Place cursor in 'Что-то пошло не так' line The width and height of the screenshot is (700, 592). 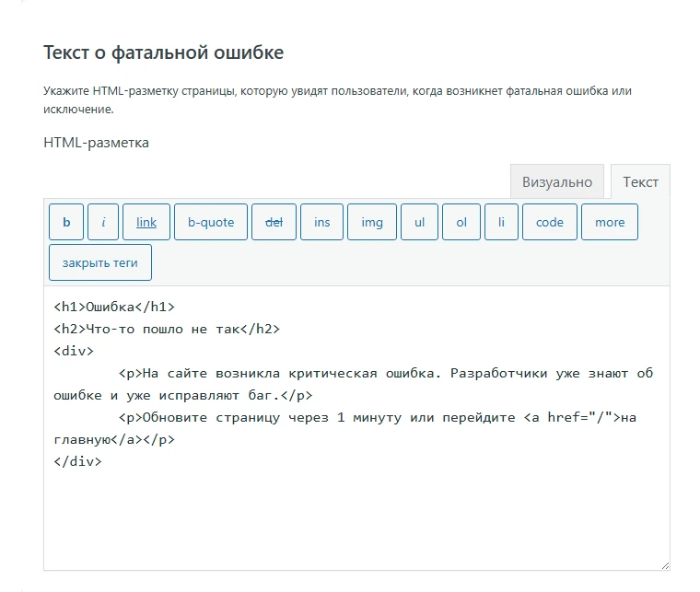click(x=166, y=329)
